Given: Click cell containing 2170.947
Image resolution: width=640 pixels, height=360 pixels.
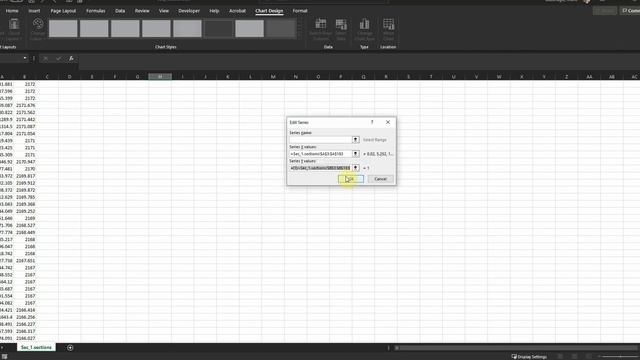Looking at the screenshot, I should tap(24, 162).
